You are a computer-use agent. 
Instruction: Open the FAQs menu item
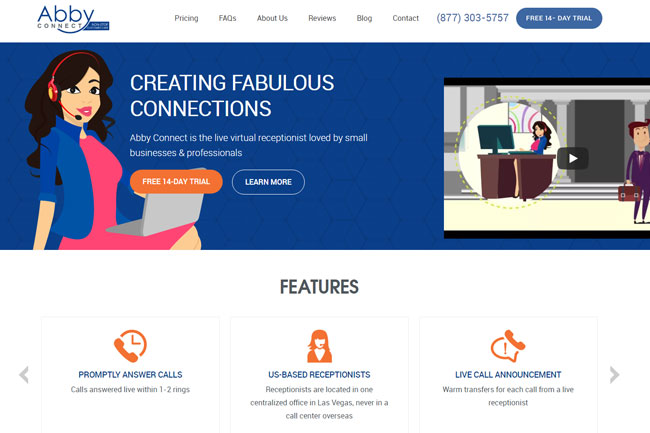(227, 18)
